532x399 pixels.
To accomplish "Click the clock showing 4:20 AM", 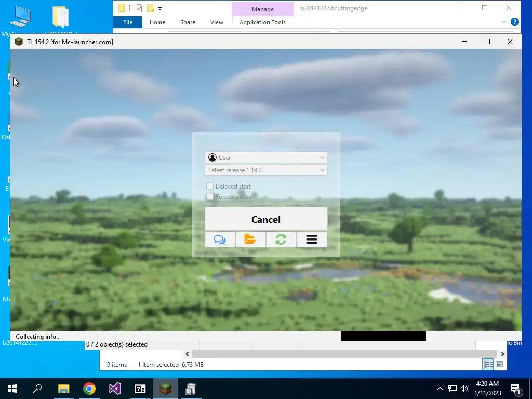I will pos(487,384).
